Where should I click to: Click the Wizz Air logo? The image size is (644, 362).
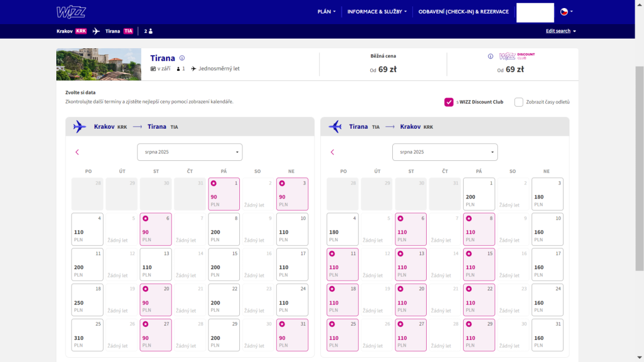tap(71, 12)
